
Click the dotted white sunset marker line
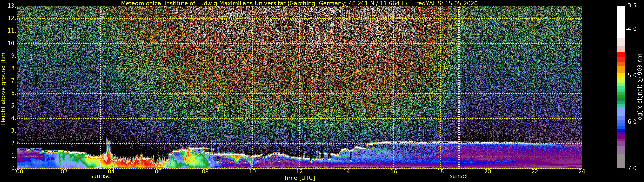point(459,87)
